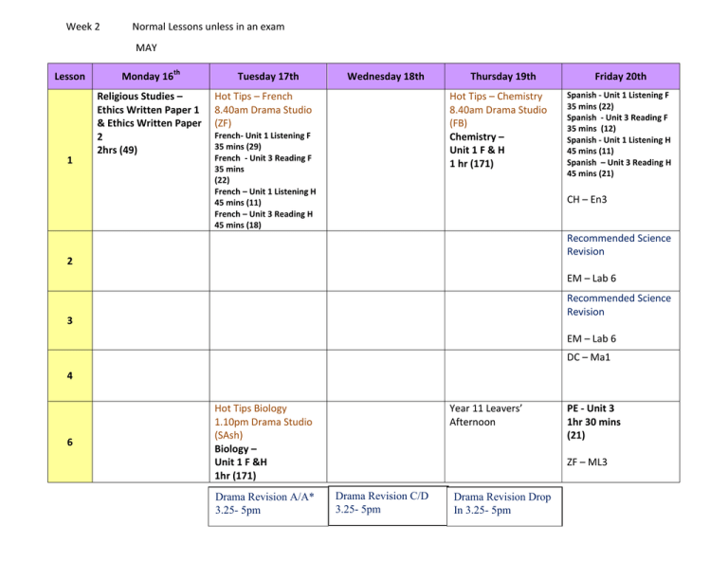Click 'Chemistry – Unit 1 F & H' entry
The width and height of the screenshot is (728, 562).
(477, 143)
